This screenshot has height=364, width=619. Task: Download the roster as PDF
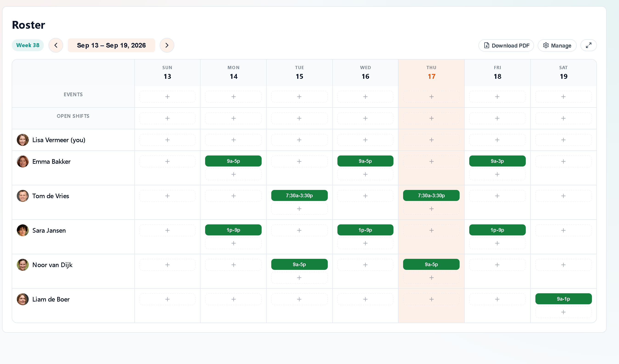(x=506, y=45)
